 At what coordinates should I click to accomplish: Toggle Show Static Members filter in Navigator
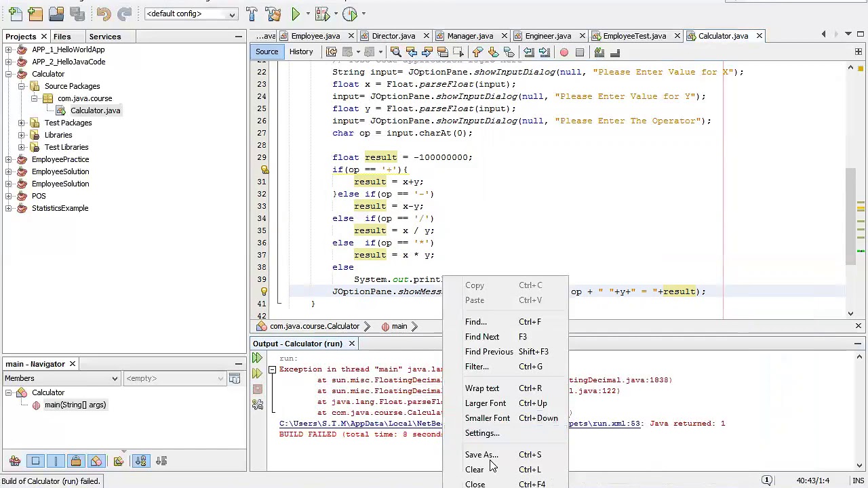pyautogui.click(x=56, y=462)
